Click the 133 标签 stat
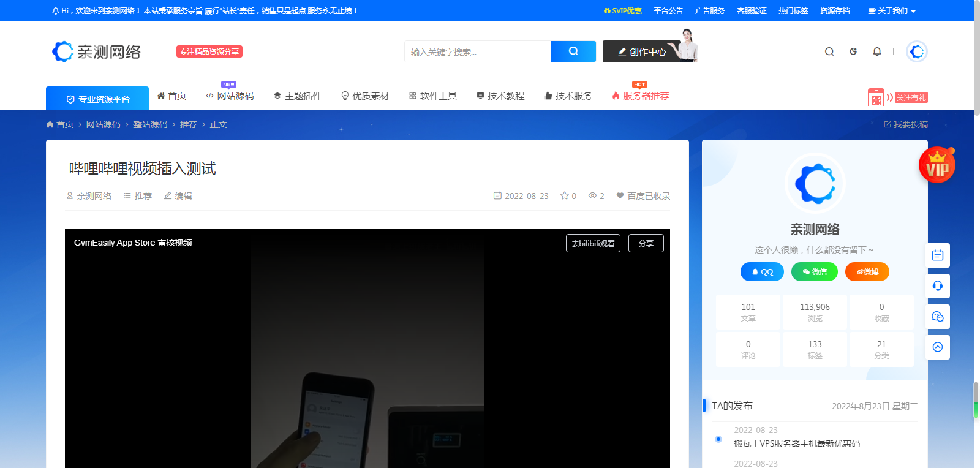This screenshot has height=468, width=980. (x=815, y=350)
